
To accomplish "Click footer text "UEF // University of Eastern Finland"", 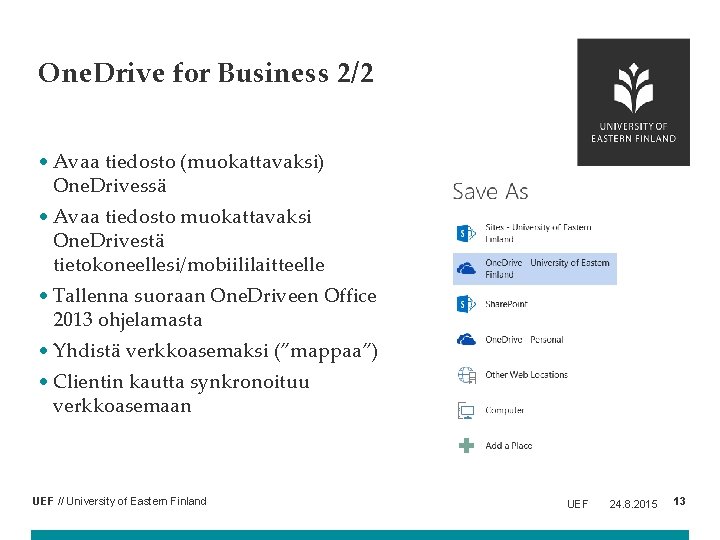I will tap(119, 501).
